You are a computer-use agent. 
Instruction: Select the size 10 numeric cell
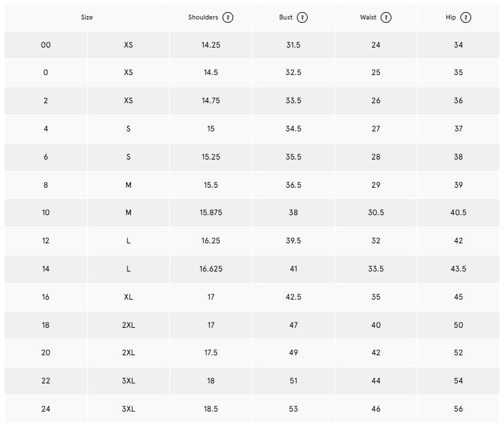pos(46,212)
